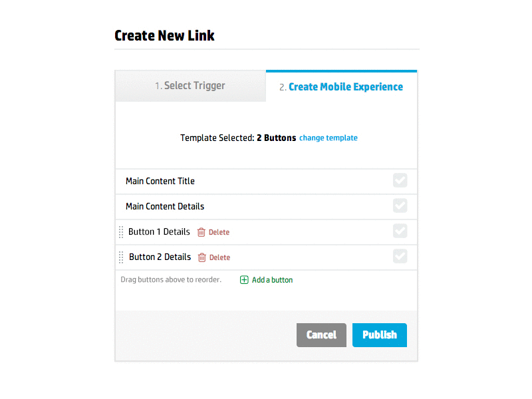Expand the Main Content Details row
The height and width of the screenshot is (399, 532).
(x=164, y=206)
